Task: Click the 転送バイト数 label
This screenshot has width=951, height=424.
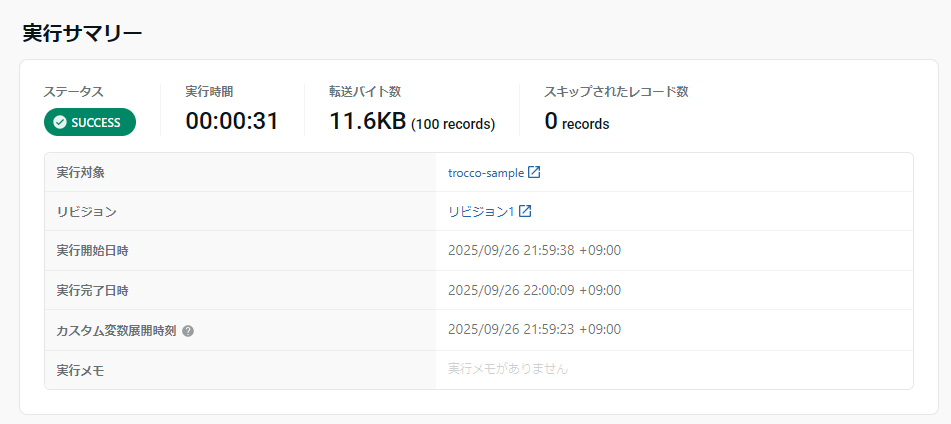Action: point(365,91)
